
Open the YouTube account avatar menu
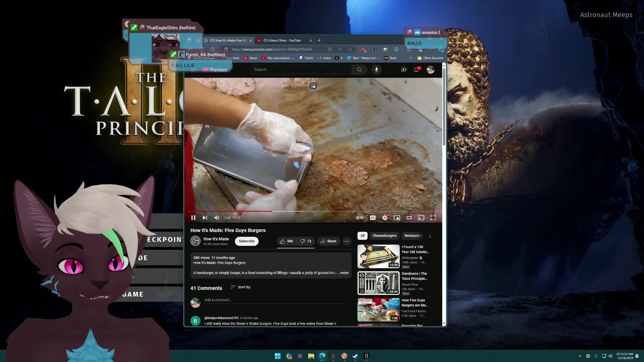tap(430, 69)
